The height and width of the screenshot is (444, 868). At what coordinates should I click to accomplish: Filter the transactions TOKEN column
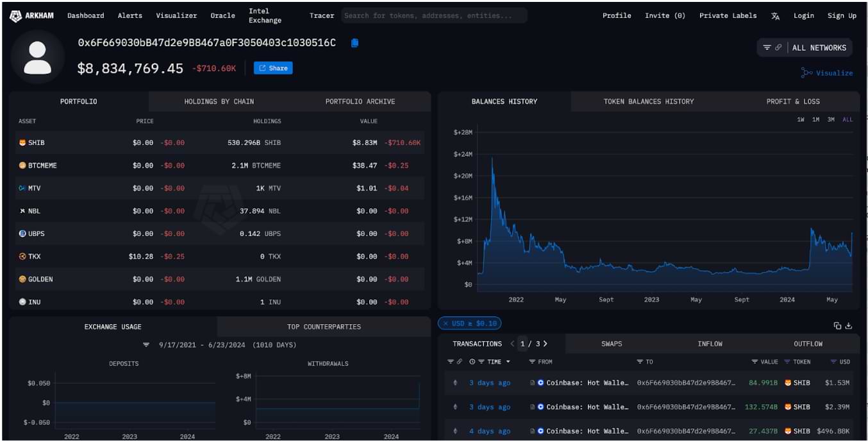coord(787,362)
